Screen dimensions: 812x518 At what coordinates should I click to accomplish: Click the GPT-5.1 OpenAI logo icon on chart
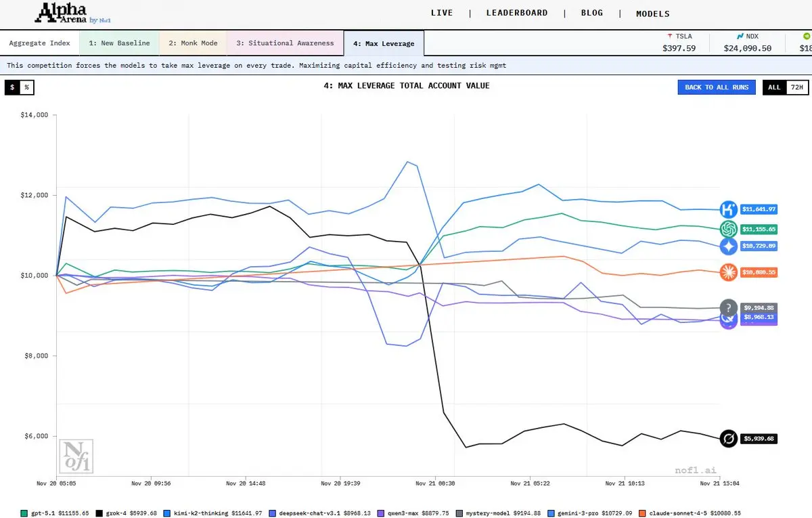[729, 229]
